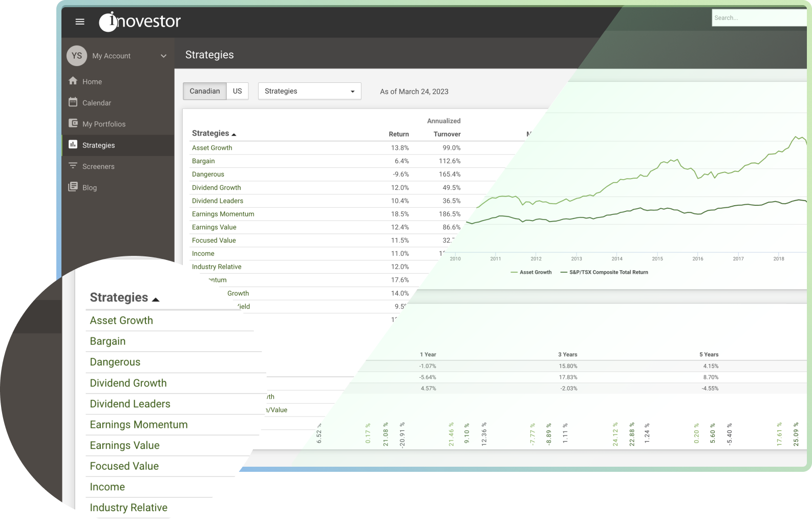Sort by the Turnover column header
This screenshot has height=523, width=812.
click(x=447, y=134)
